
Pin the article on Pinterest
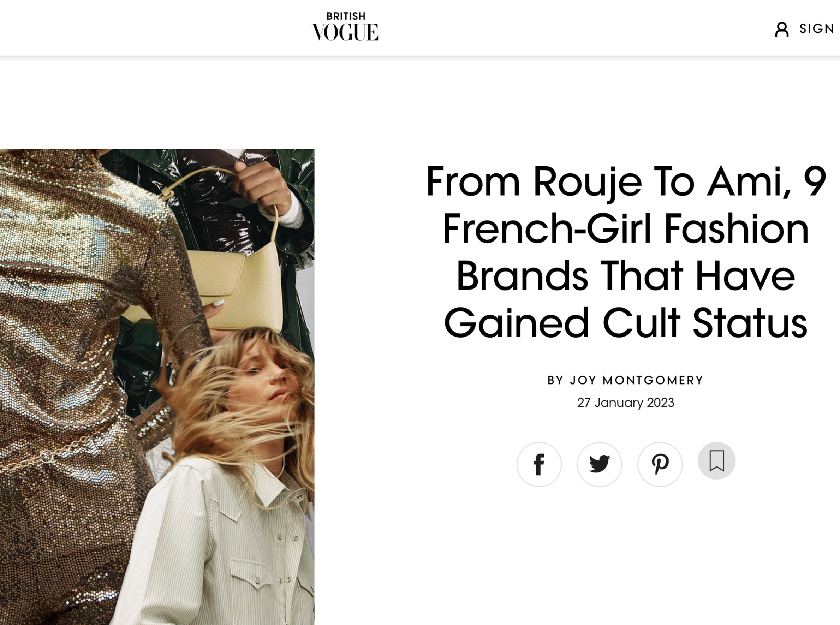tap(660, 464)
